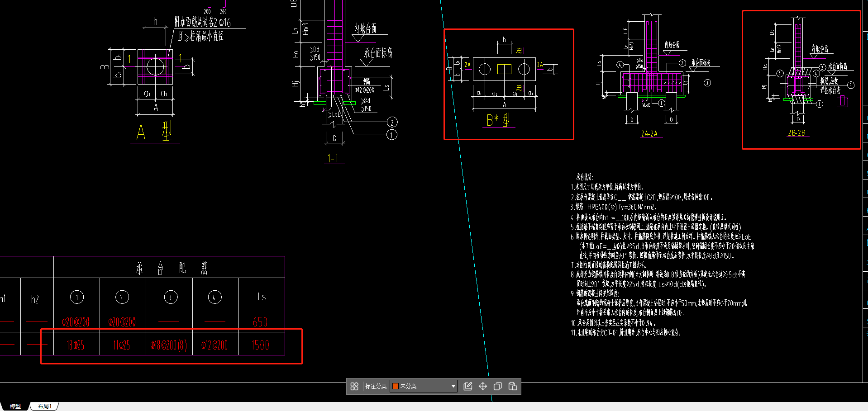This screenshot has height=411, width=868.
Task: Click the 'h2' table column header
Action: (35, 299)
